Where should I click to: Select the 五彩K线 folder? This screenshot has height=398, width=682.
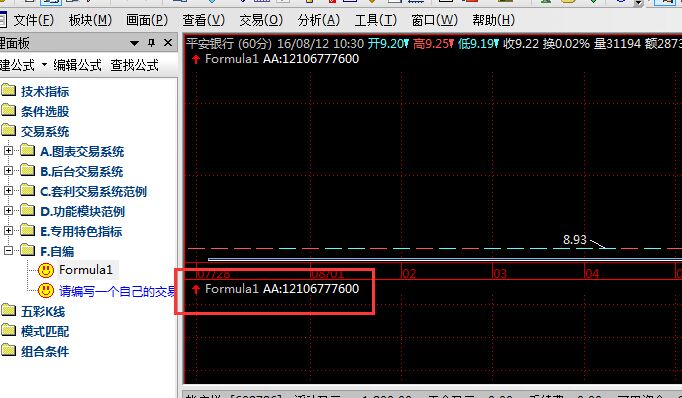[x=43, y=311]
